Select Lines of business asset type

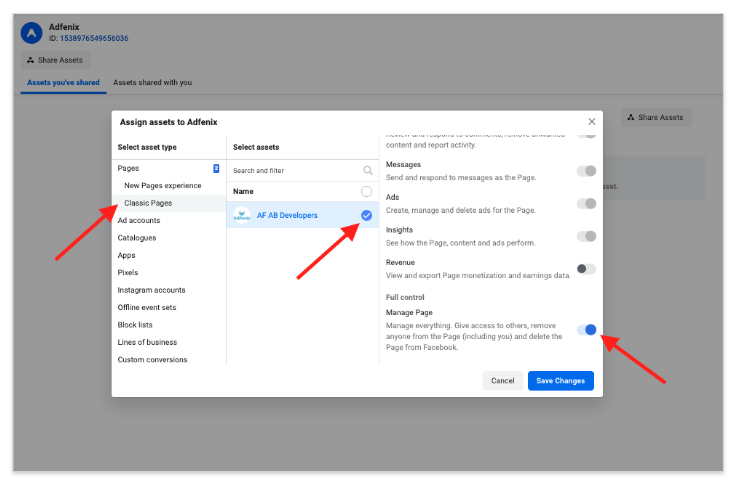(x=147, y=342)
